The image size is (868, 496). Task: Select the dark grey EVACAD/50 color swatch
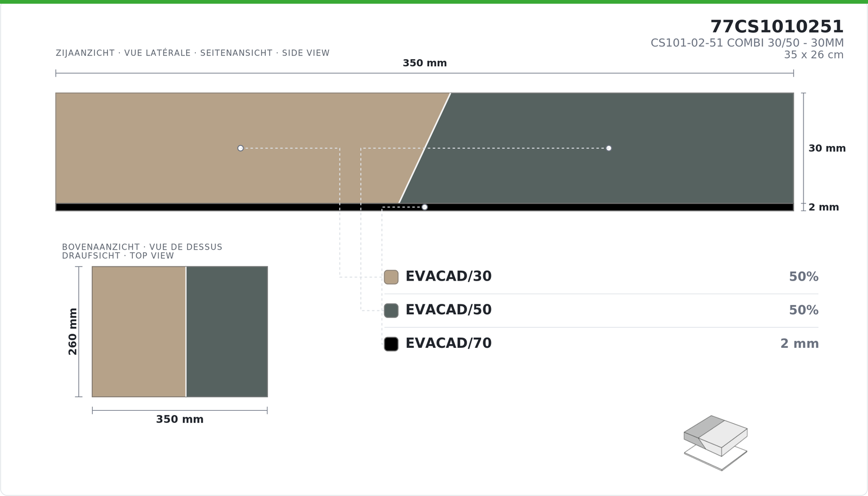(x=391, y=310)
